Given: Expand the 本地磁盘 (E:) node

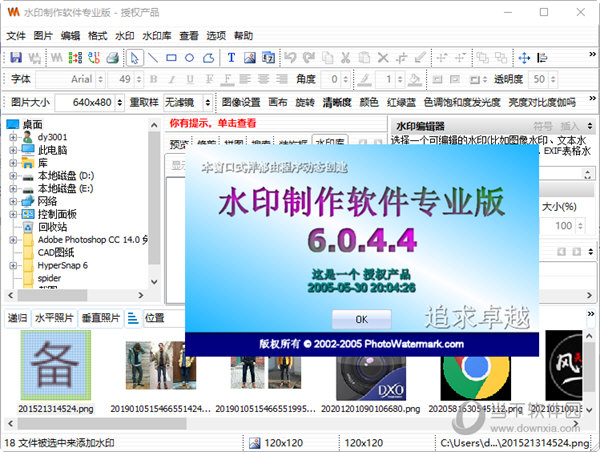Looking at the screenshot, I should [13, 189].
